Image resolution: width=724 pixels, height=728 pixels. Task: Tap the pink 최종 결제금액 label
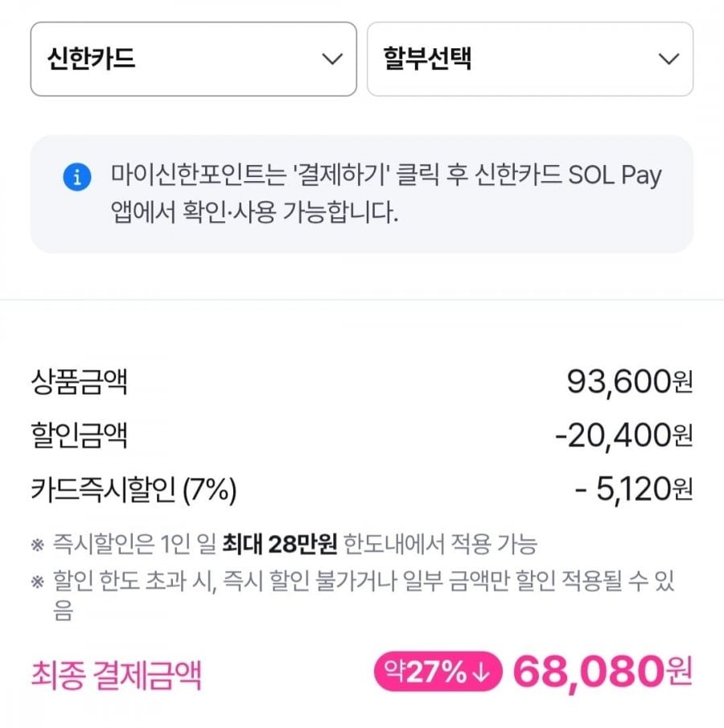(x=116, y=673)
